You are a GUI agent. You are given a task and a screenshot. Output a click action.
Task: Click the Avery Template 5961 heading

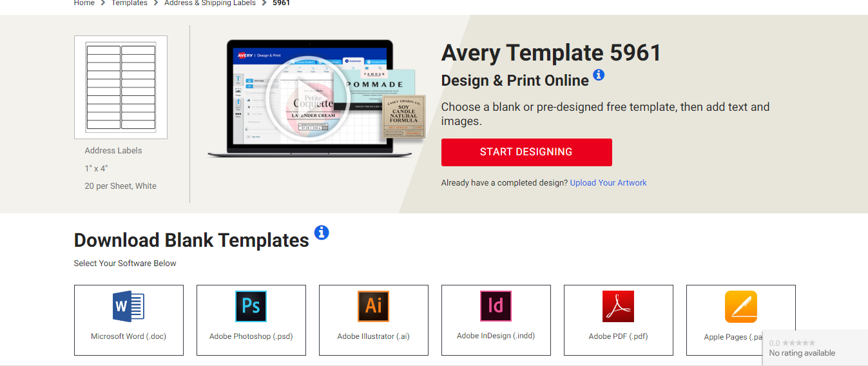551,53
